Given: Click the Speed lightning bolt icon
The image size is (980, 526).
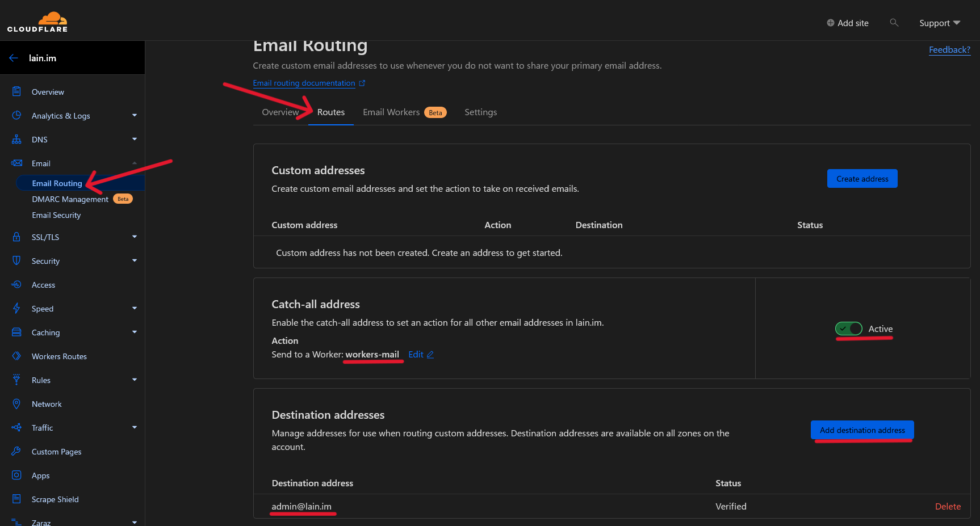Looking at the screenshot, I should 16,308.
